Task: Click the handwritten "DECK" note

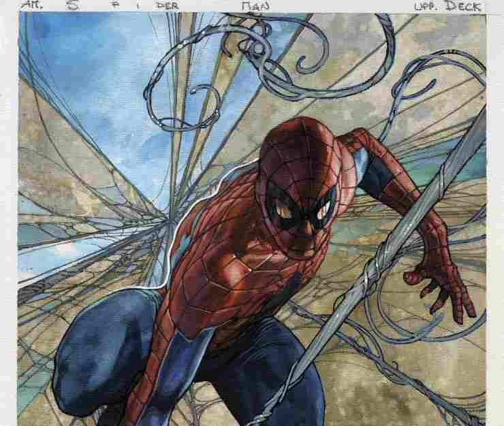Action: click(x=464, y=6)
